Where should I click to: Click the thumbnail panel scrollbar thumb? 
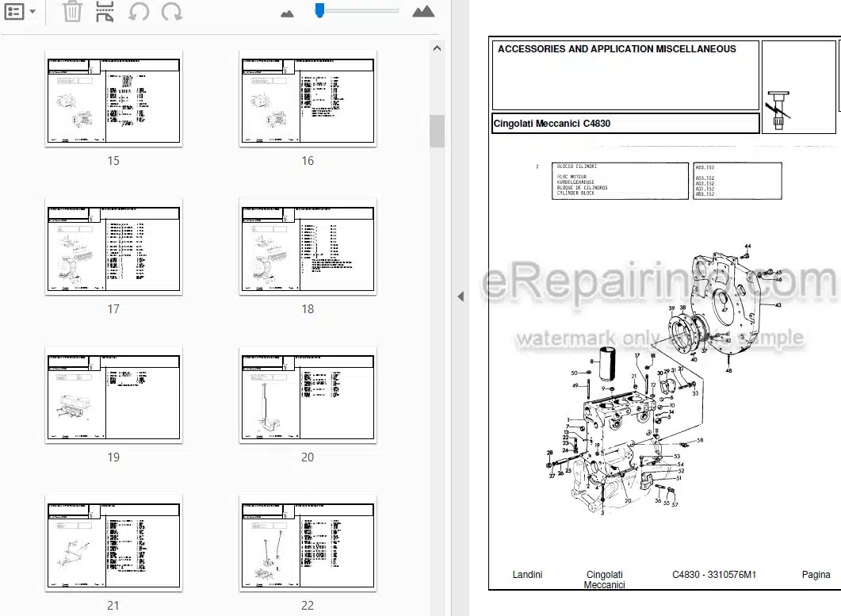pyautogui.click(x=437, y=131)
